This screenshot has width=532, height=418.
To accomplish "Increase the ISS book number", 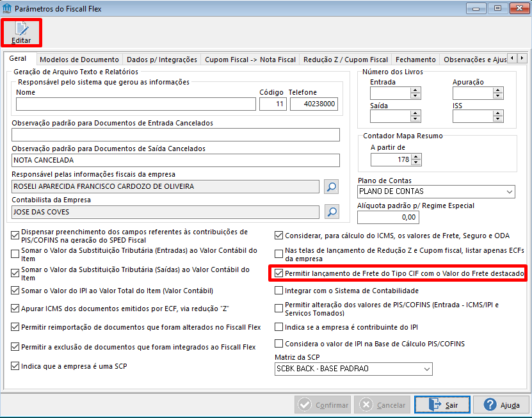I will coord(497,114).
